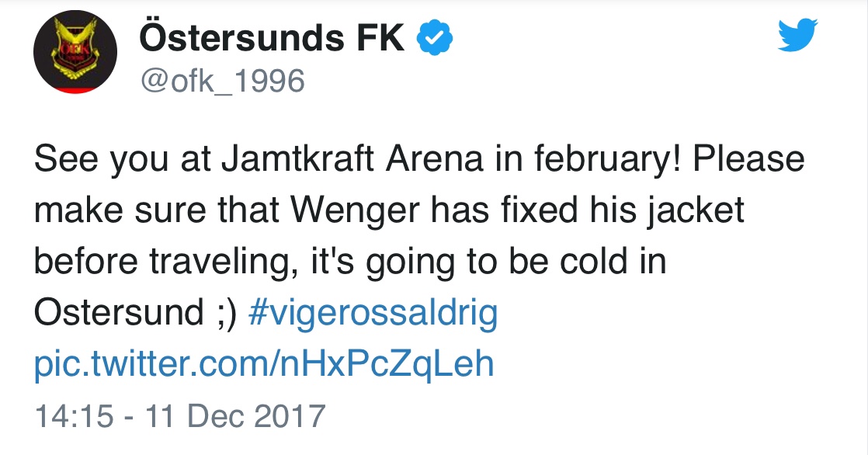Click the words before traveling
This screenshot has width=868, height=455.
162,262
